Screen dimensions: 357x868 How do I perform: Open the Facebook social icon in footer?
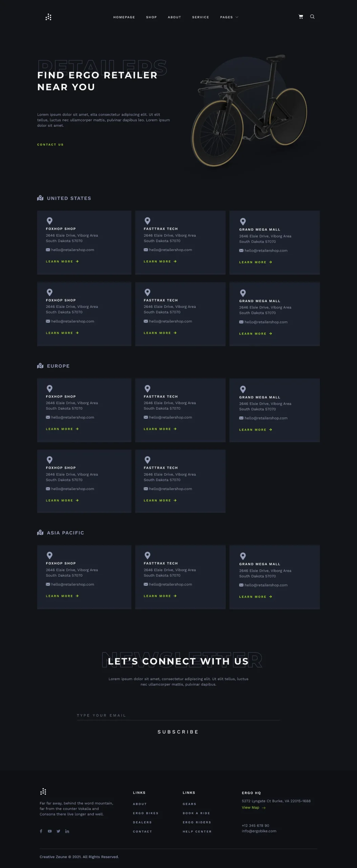(x=41, y=831)
